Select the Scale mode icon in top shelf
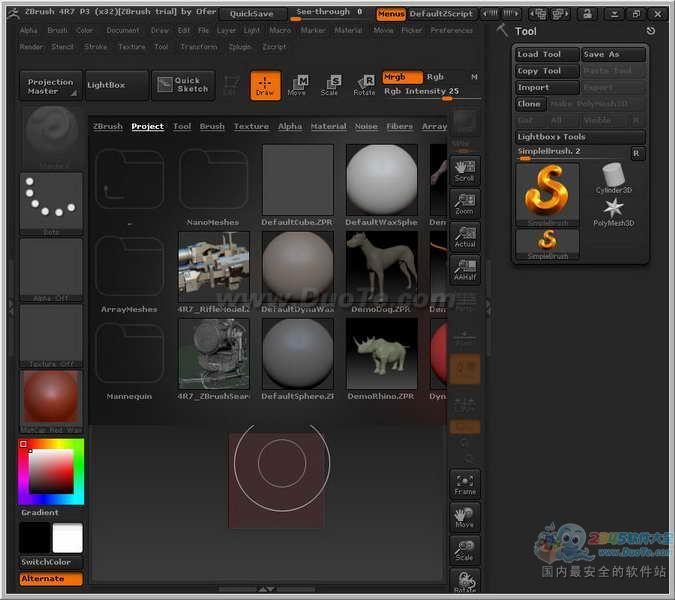 click(x=330, y=86)
